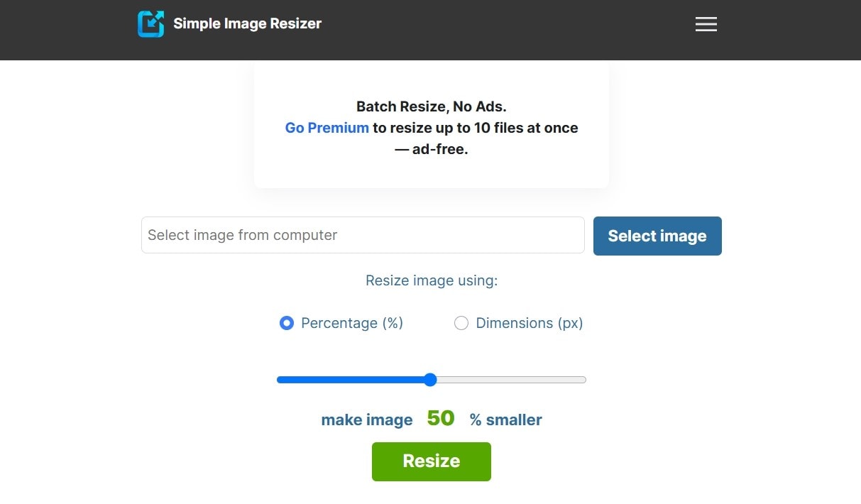The image size is (861, 504).
Task: Click the "make image" label text
Action: coord(366,420)
